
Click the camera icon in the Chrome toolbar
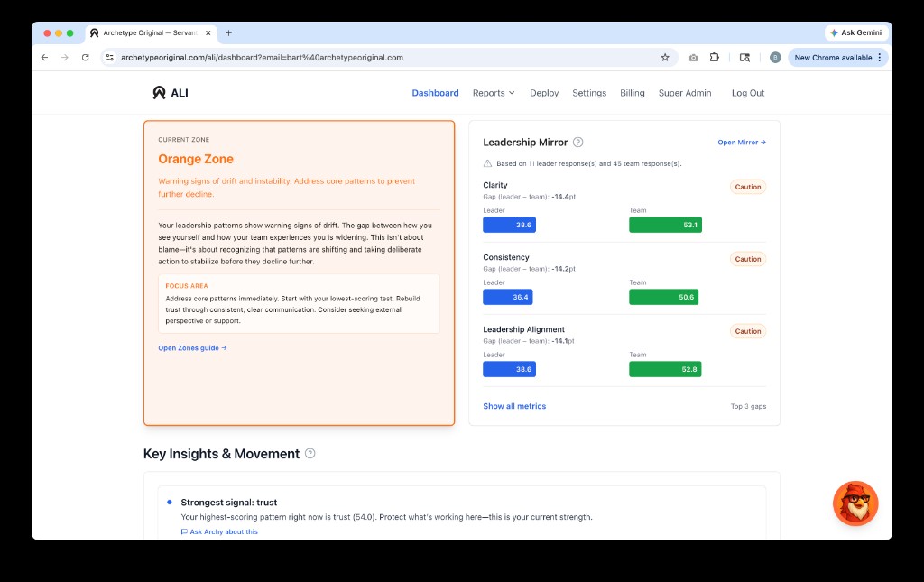tap(693, 57)
